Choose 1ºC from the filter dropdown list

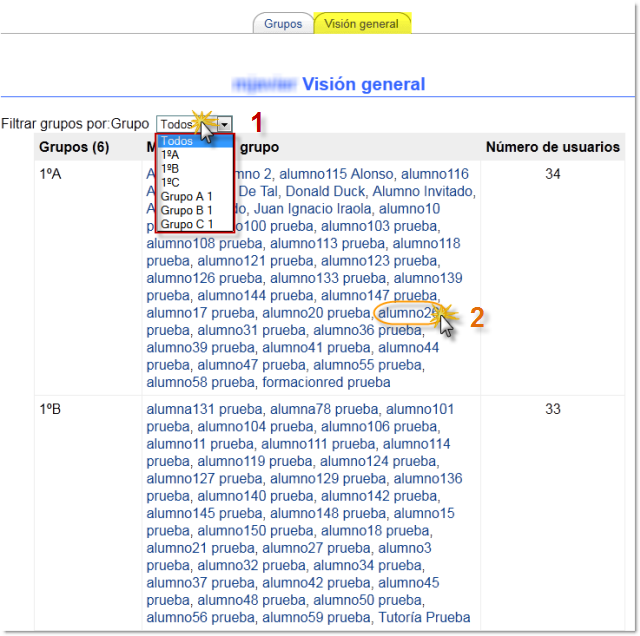[x=171, y=183]
